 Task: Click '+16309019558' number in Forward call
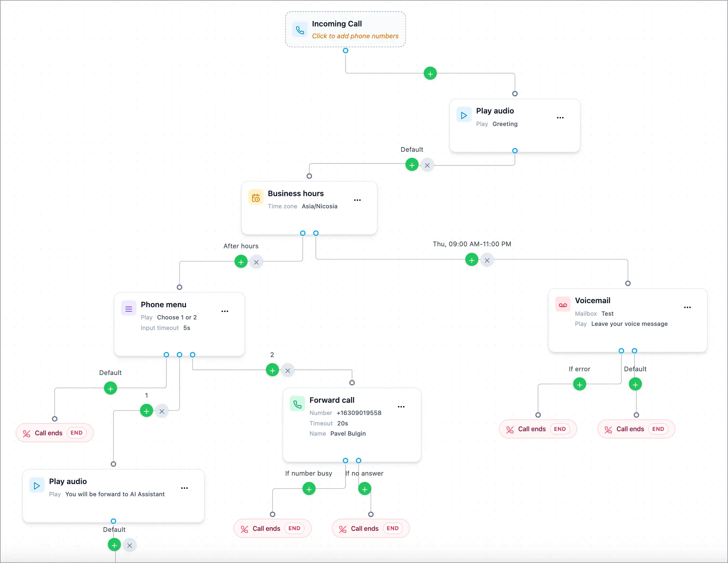[x=359, y=413]
